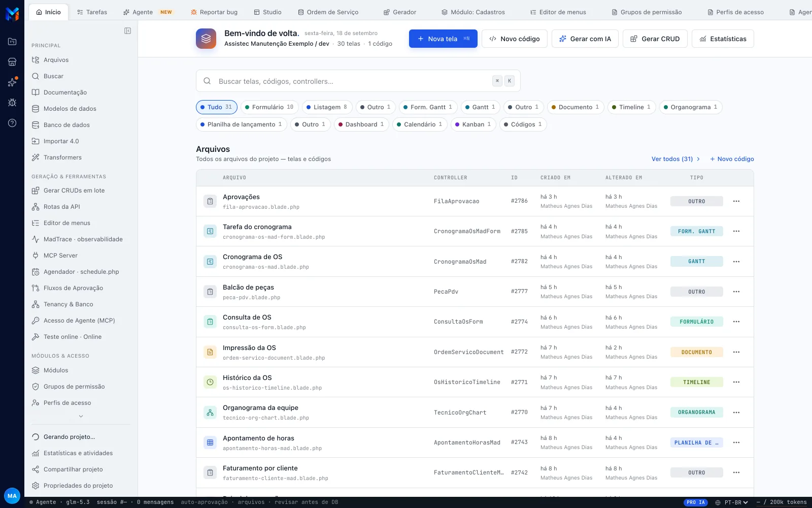Select the Calendário filter chip
Viewport: 812px width, 508px height.
point(420,124)
